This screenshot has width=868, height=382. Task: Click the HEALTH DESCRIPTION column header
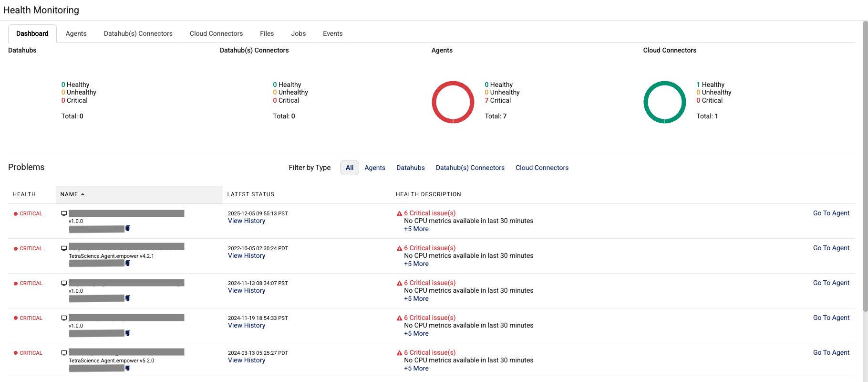click(428, 194)
